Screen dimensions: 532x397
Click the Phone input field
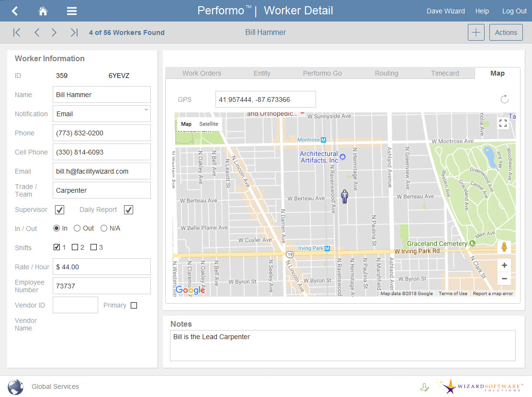(x=102, y=133)
